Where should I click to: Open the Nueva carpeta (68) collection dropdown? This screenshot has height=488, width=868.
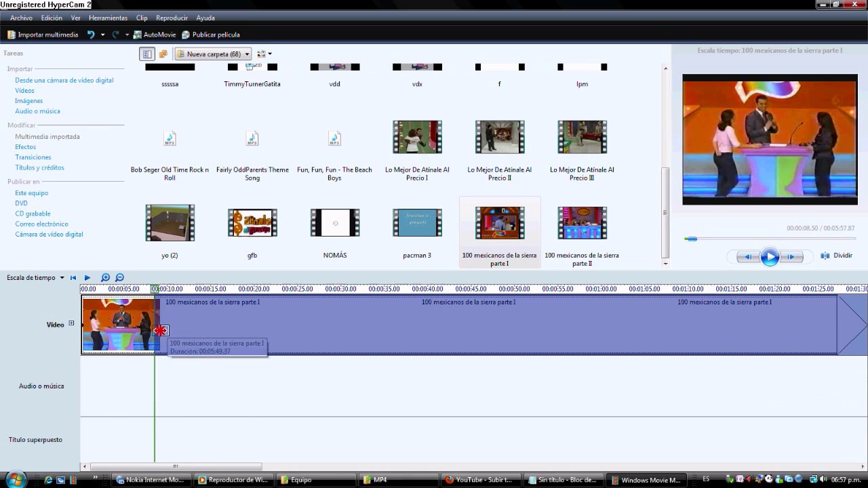click(x=213, y=54)
